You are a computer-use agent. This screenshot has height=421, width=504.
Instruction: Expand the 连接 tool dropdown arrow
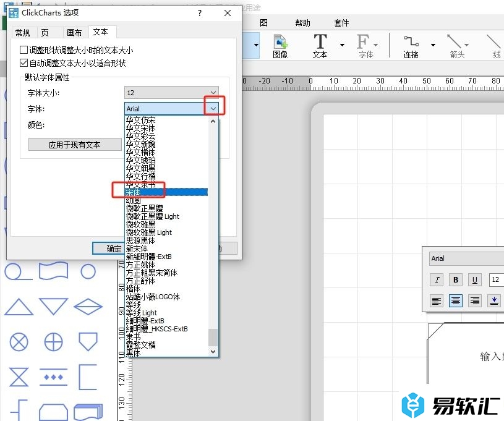pyautogui.click(x=433, y=45)
